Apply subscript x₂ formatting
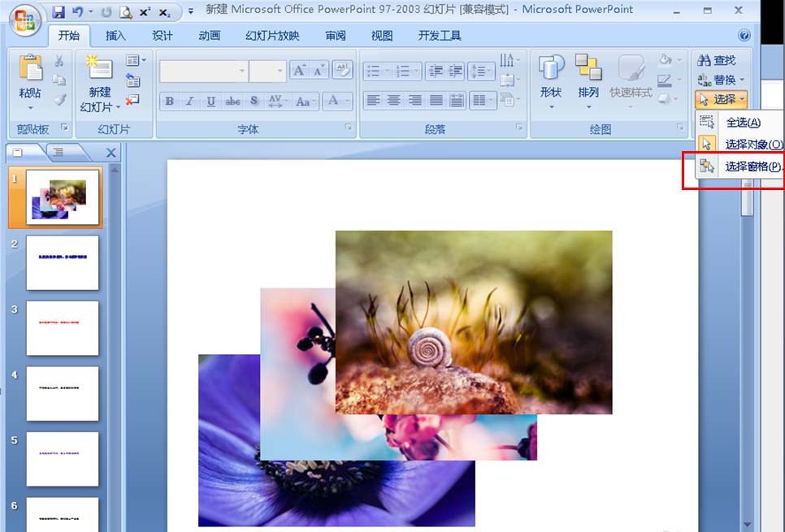 click(164, 11)
